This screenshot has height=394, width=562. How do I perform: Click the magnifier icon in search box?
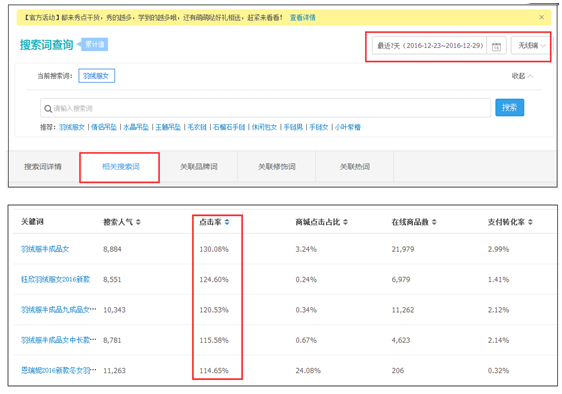[x=48, y=109]
